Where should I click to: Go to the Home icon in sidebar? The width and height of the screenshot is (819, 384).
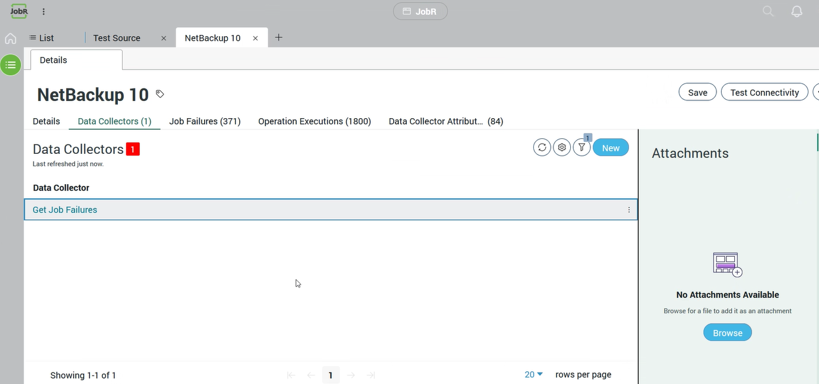coord(10,39)
